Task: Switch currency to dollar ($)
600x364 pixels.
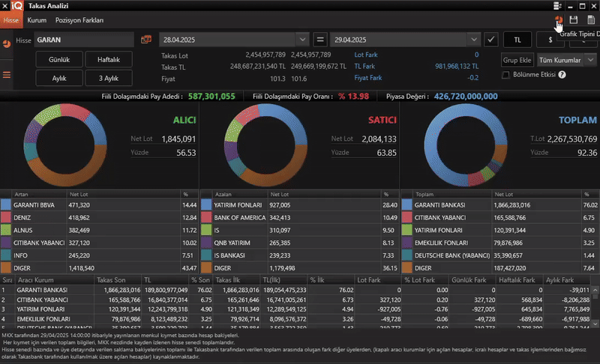Action: tap(550, 40)
